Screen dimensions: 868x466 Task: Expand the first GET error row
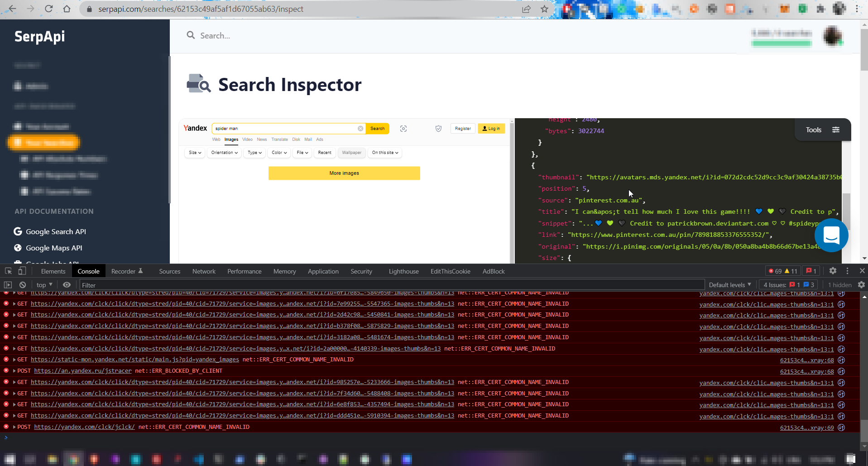click(14, 293)
